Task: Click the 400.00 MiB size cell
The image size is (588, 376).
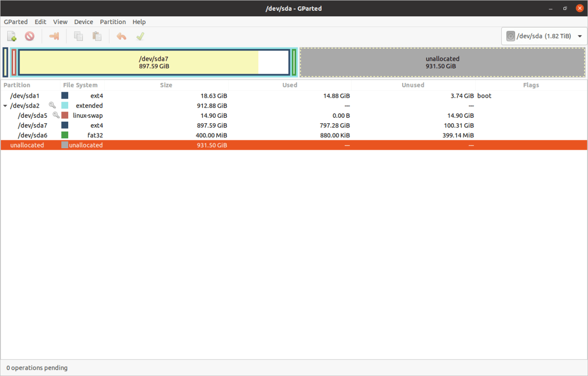Action: (x=211, y=135)
